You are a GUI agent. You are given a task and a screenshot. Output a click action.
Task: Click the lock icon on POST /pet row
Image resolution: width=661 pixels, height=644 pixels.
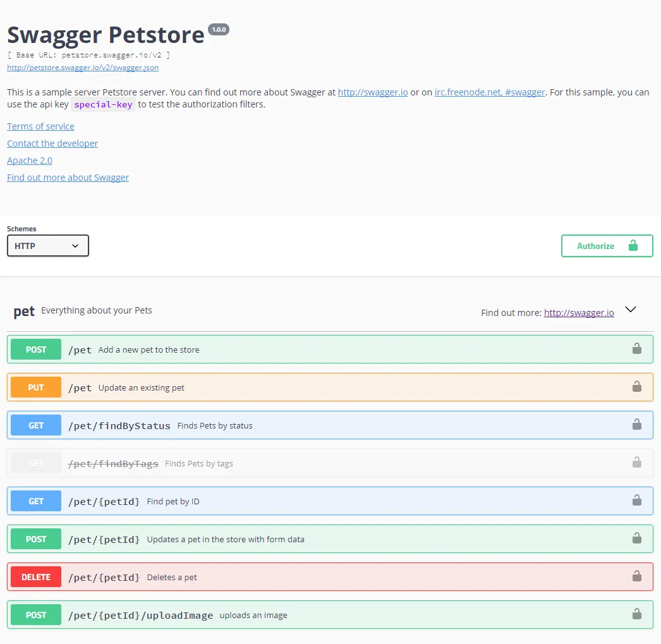[x=637, y=349]
